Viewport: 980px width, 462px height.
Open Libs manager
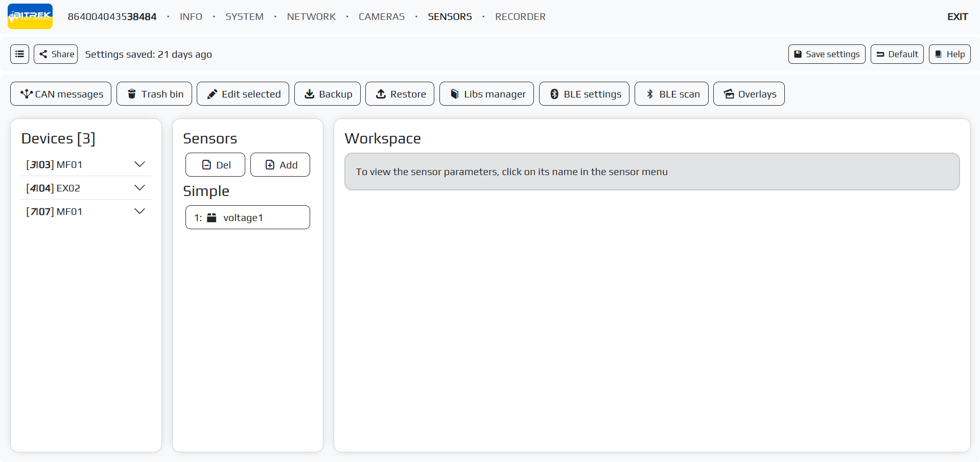pos(486,94)
